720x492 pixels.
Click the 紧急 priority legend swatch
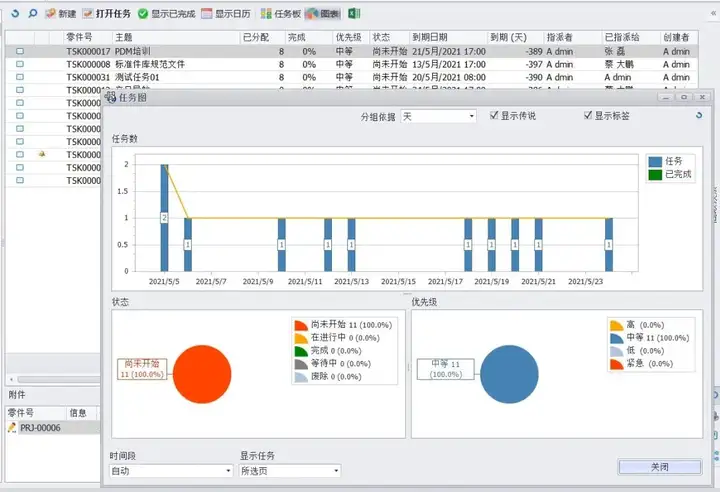tap(617, 364)
